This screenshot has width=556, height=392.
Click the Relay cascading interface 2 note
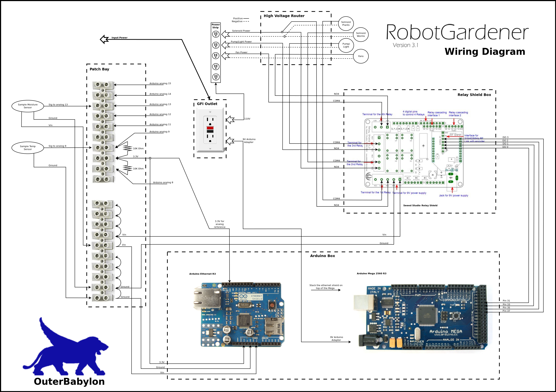(458, 114)
